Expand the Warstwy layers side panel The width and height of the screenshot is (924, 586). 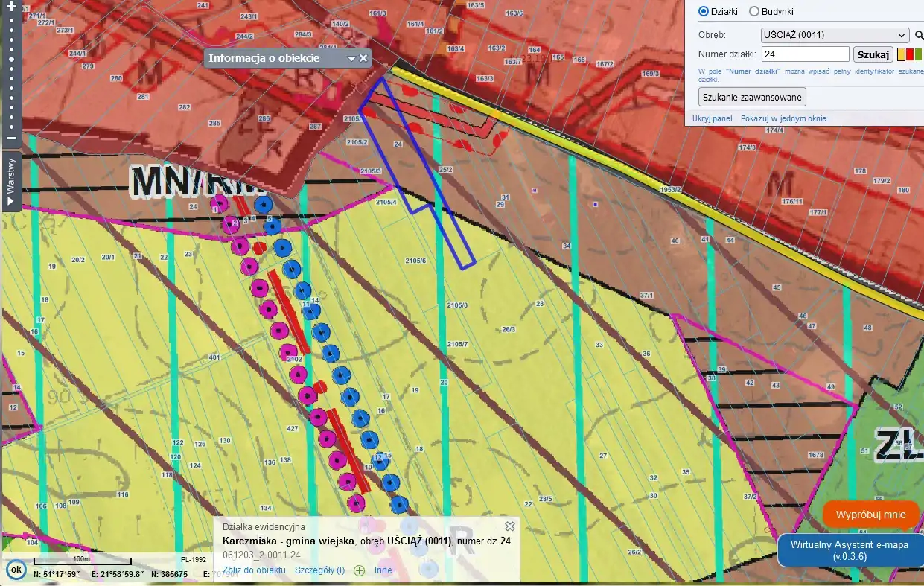(10, 181)
